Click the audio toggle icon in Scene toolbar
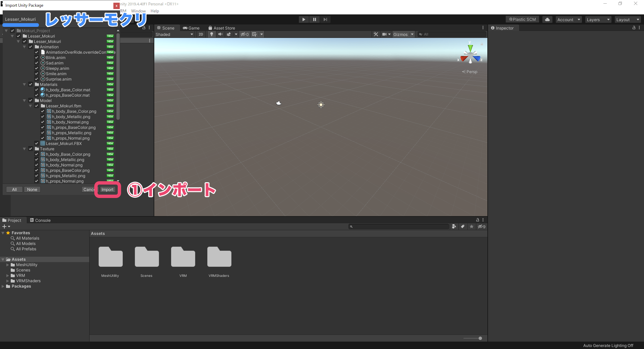Image resolution: width=644 pixels, height=349 pixels. coord(220,34)
